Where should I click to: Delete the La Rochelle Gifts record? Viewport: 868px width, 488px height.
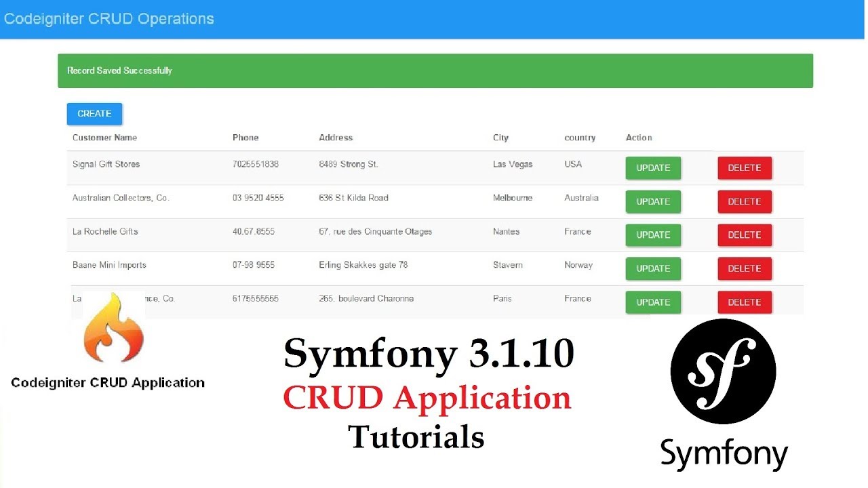click(x=745, y=235)
